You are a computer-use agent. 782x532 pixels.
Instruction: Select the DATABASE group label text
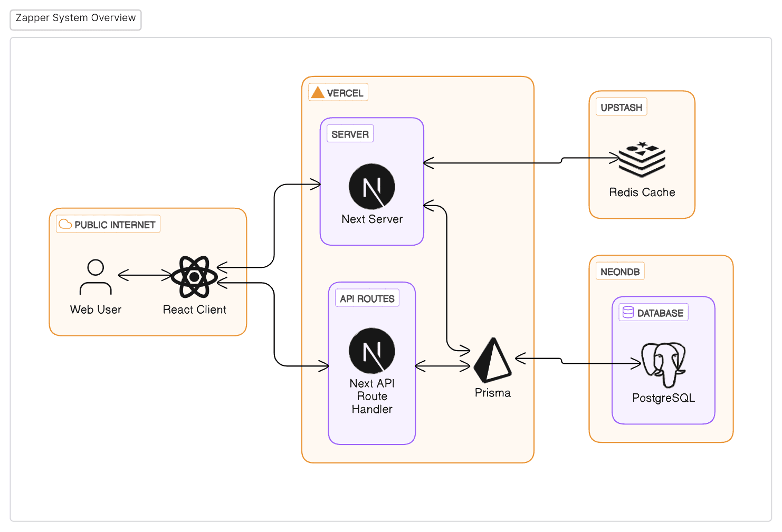point(660,313)
